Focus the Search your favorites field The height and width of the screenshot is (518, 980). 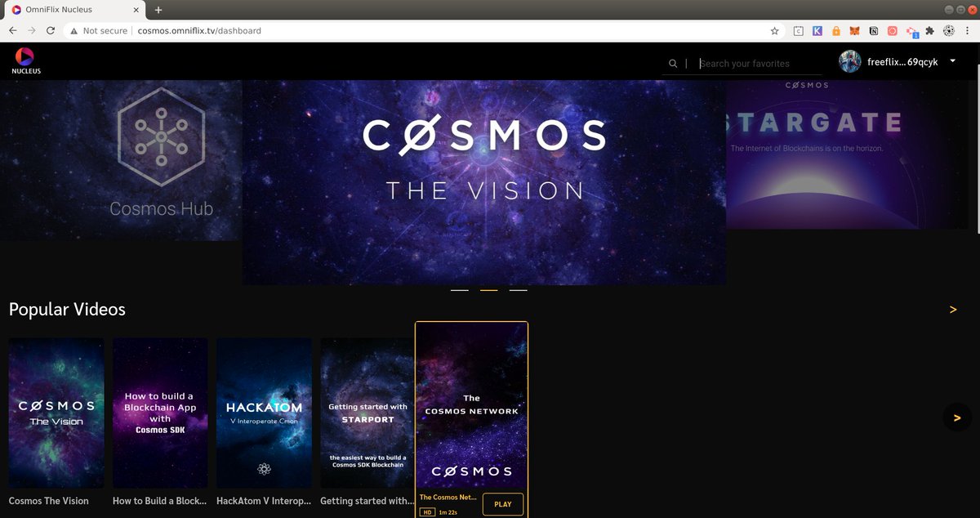pyautogui.click(x=759, y=64)
